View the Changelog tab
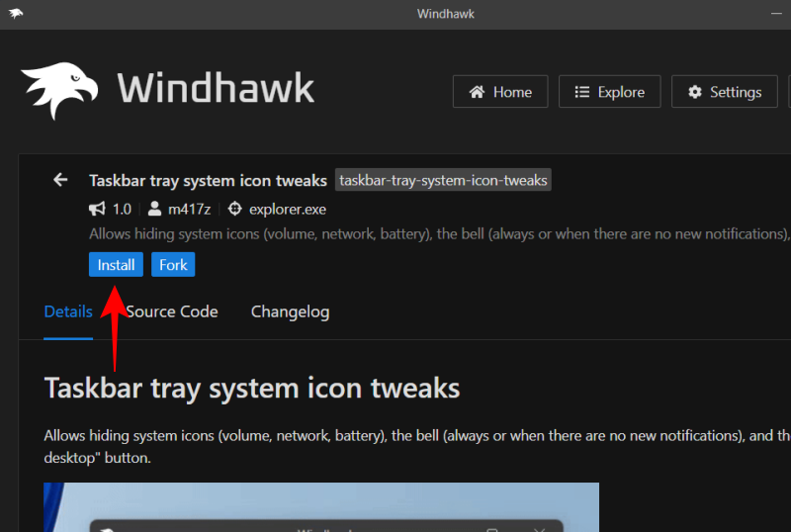Viewport: 791px width, 532px height. tap(290, 311)
